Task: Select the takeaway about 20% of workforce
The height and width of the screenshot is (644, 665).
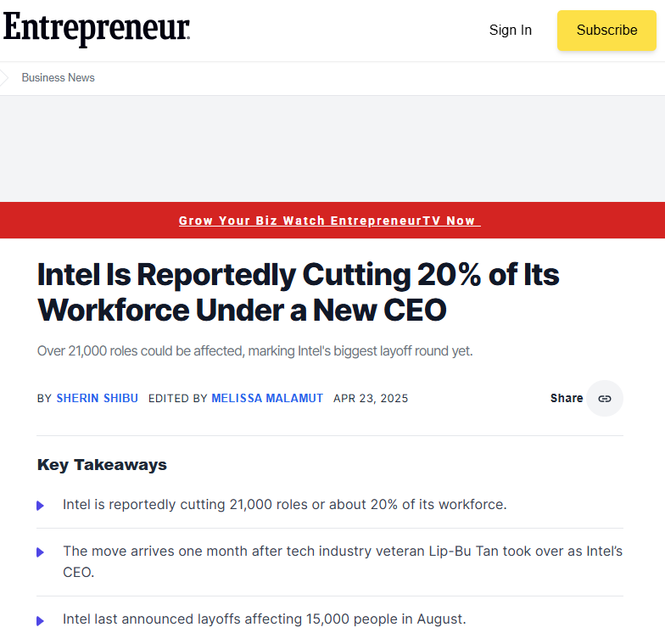Action: (285, 504)
